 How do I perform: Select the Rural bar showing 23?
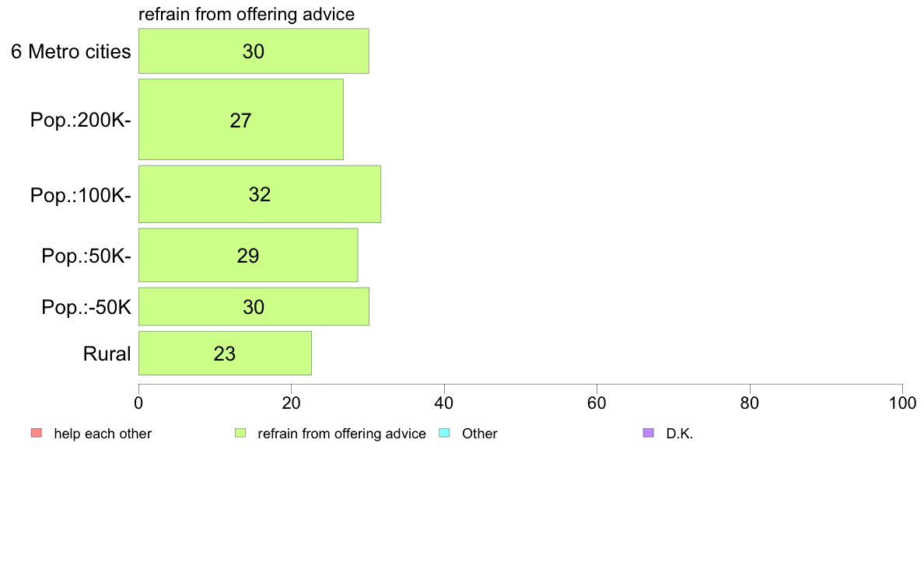click(x=225, y=354)
